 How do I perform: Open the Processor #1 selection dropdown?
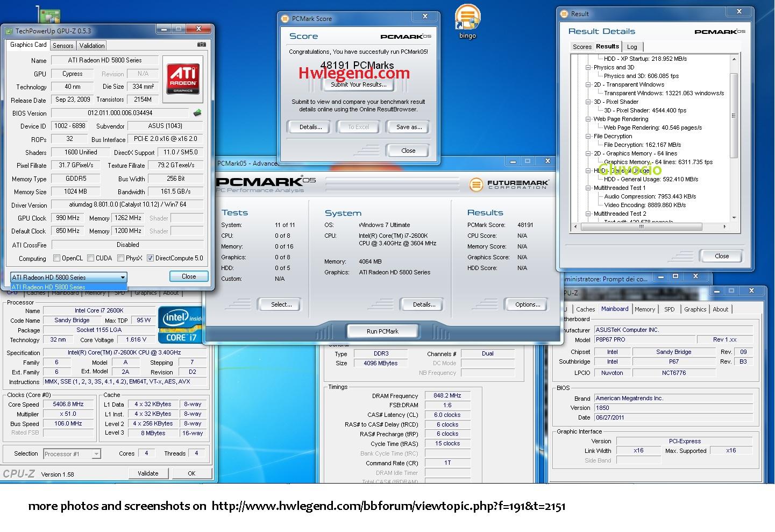(x=72, y=454)
